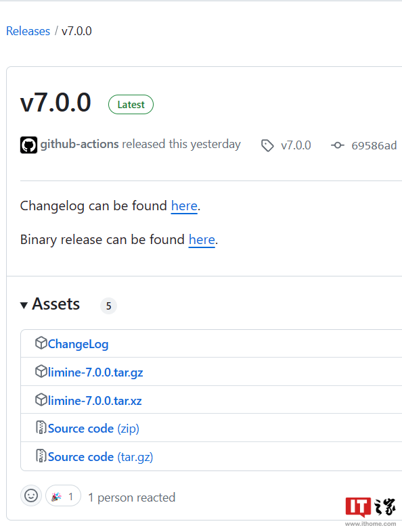Open the Changelog 'here' link

coord(184,206)
